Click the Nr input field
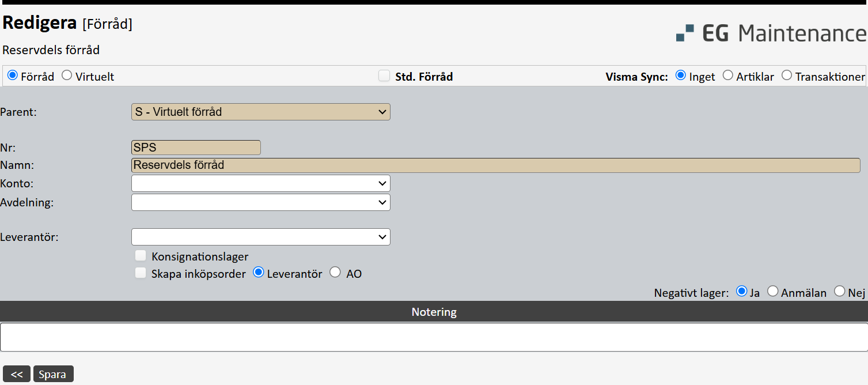 tap(196, 148)
